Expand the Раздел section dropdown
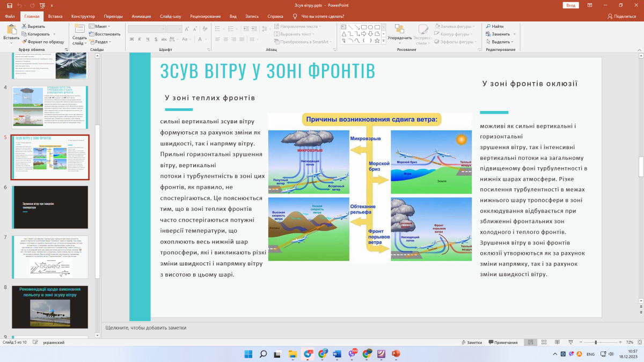Screen dimensions: 644x362 (101, 42)
